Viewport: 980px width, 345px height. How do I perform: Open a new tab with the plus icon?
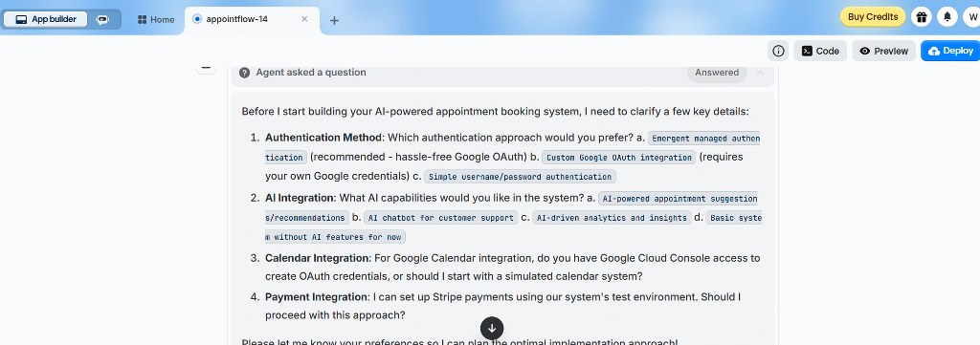click(x=334, y=20)
